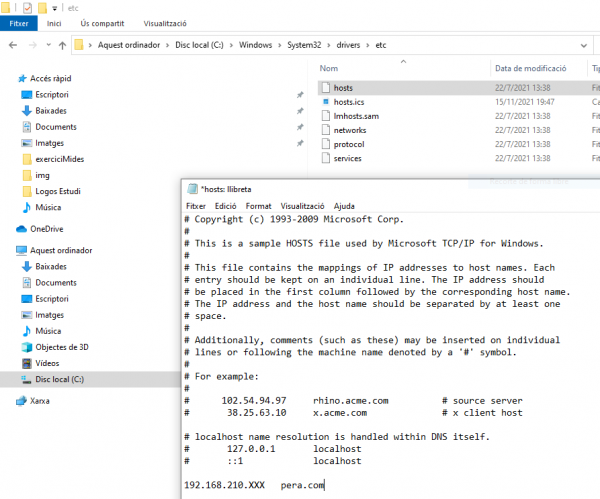Open Notepad's Edició menu
Viewport: 600px width, 499px height.
225,206
